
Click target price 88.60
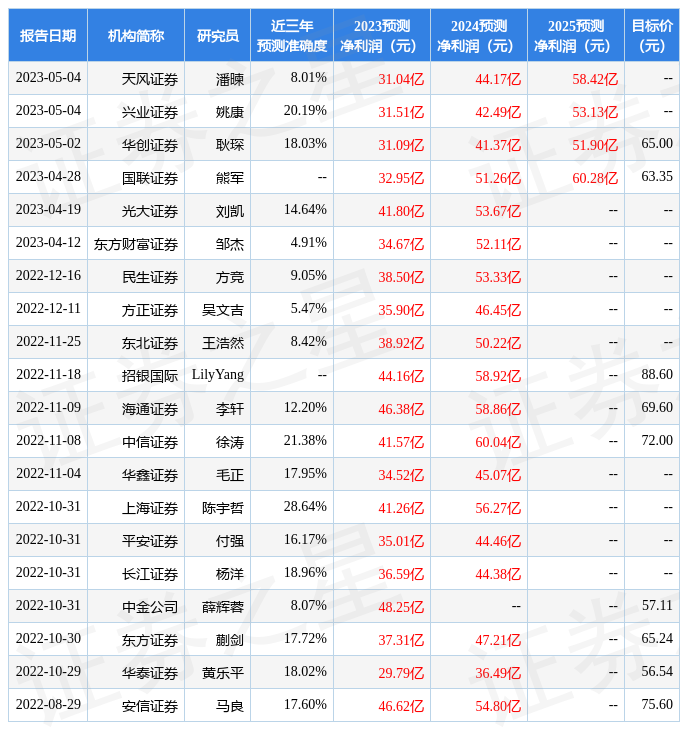(x=657, y=374)
